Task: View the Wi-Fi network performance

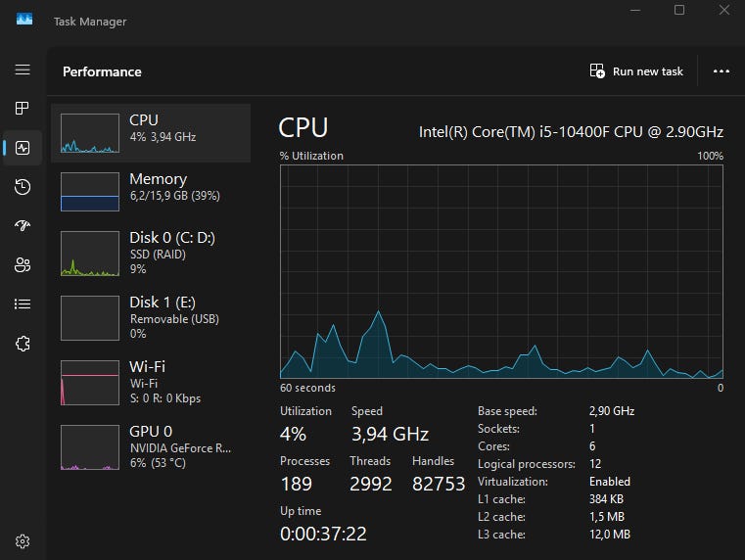Action: [x=151, y=382]
